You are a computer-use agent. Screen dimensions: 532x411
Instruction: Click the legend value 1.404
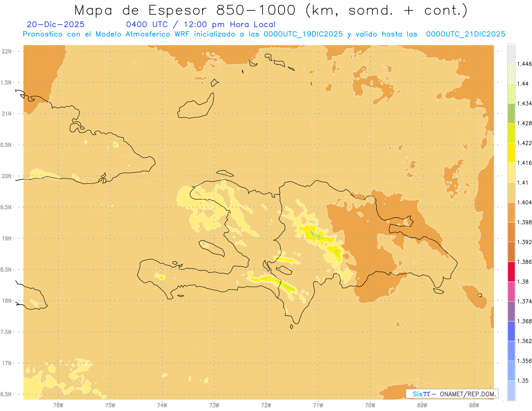[525, 202]
